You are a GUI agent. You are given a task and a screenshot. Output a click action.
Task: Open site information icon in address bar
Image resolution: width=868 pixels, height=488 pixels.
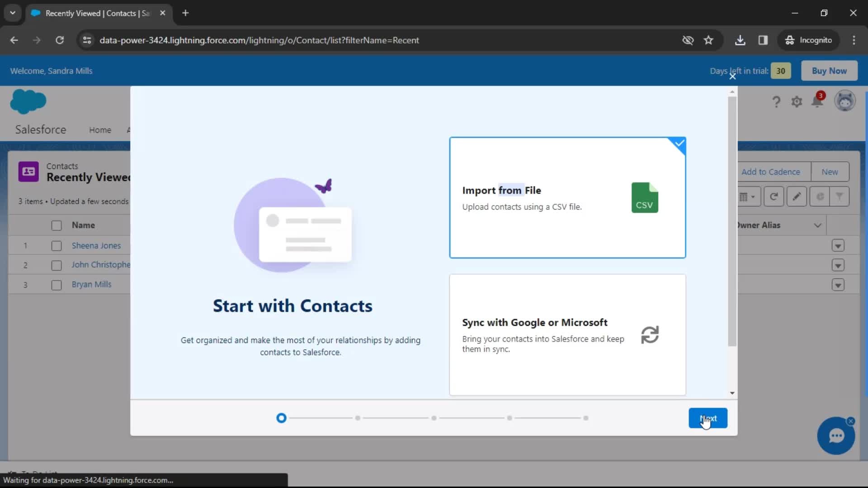[87, 40]
